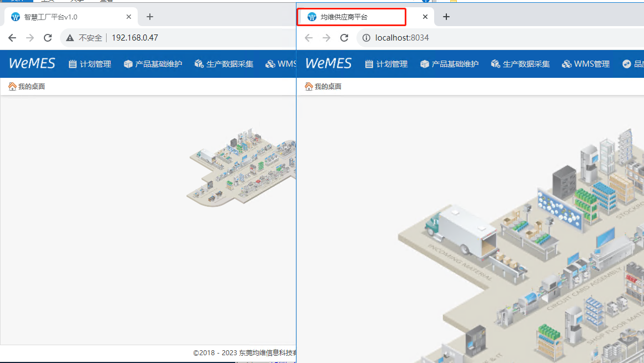The height and width of the screenshot is (363, 644).
Task: Open 计划管理 menu in the 192.168.0.47 window
Action: 90,64
